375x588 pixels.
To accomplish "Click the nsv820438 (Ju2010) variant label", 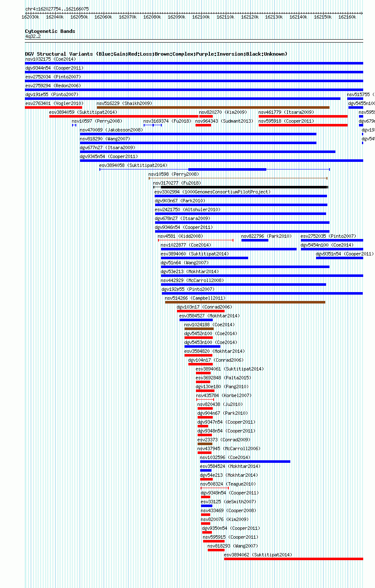I will pyautogui.click(x=220, y=404).
